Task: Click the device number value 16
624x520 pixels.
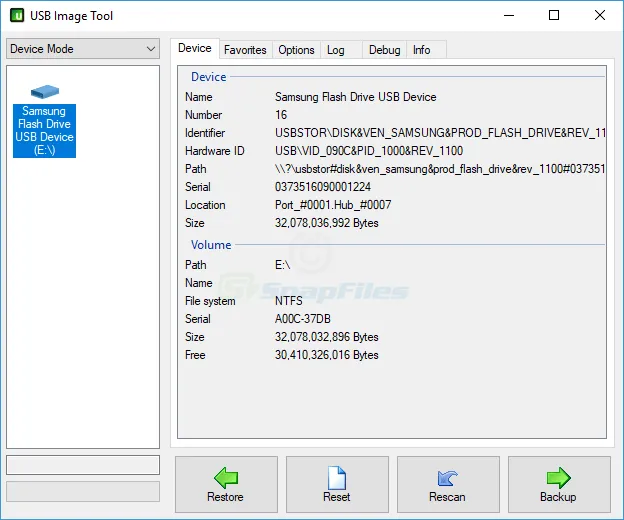Action: point(281,115)
